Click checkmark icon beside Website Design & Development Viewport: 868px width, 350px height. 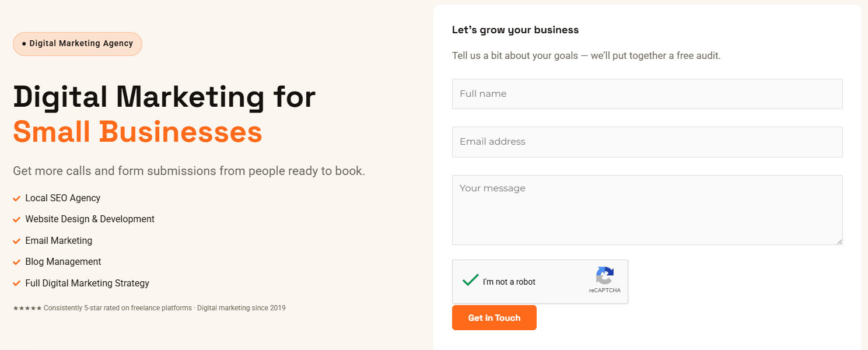pos(17,220)
